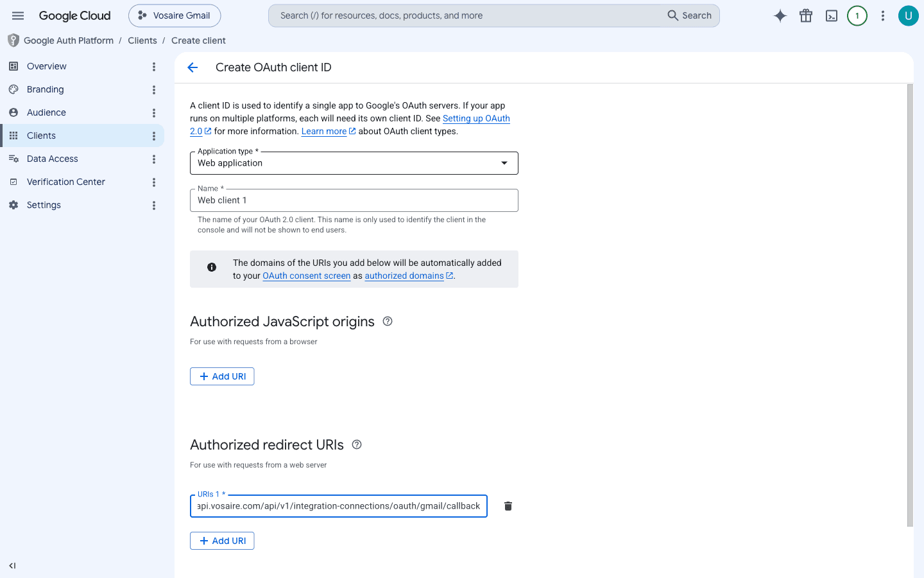Click the Name field containing Web client 1

click(354, 200)
